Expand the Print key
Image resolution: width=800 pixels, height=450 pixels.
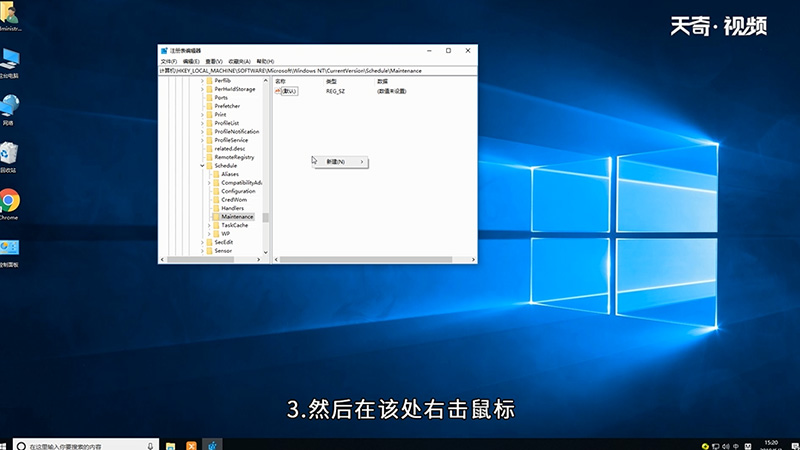(x=202, y=115)
